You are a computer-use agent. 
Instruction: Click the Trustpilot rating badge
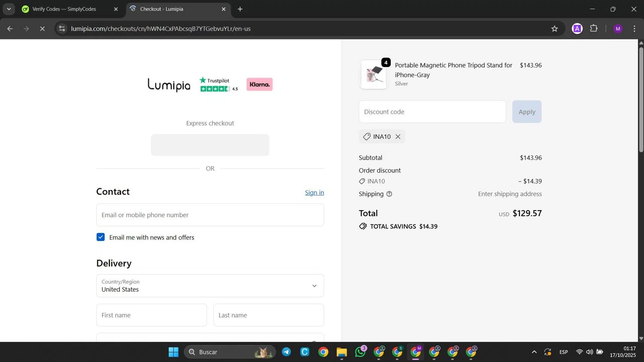click(219, 84)
